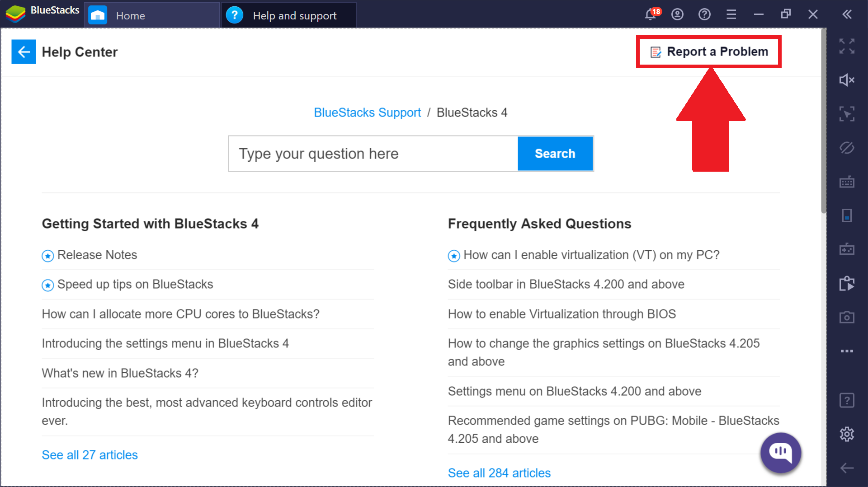Screen dimensions: 868x487
Task: Open the chat support bubble
Action: point(781,453)
